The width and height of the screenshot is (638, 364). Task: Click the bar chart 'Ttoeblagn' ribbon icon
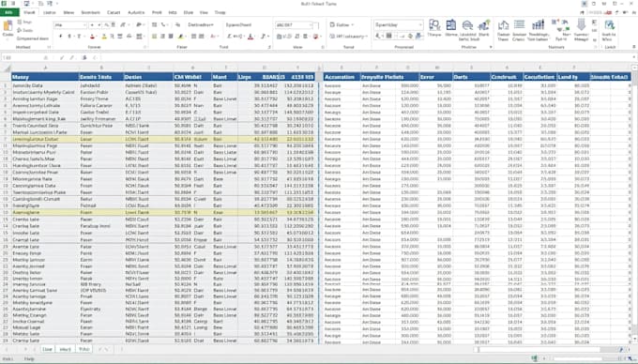click(538, 25)
